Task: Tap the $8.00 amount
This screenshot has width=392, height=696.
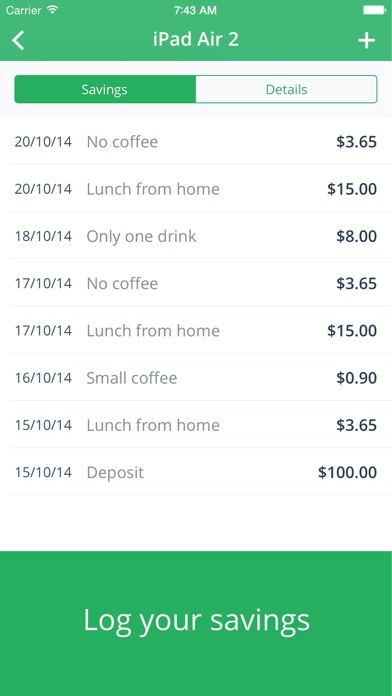Action: click(x=356, y=236)
